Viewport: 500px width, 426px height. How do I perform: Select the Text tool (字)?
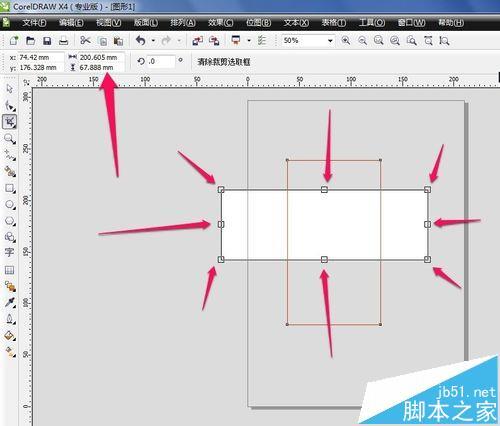(x=9, y=252)
